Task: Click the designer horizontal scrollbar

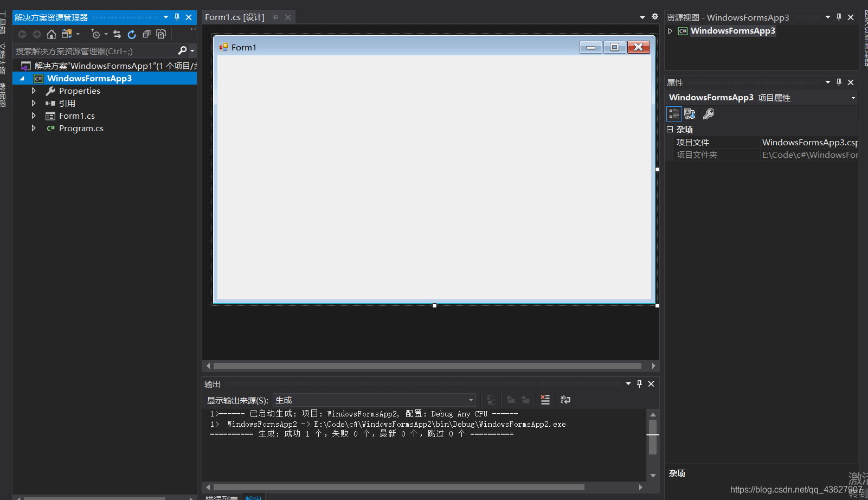Action: pos(427,366)
